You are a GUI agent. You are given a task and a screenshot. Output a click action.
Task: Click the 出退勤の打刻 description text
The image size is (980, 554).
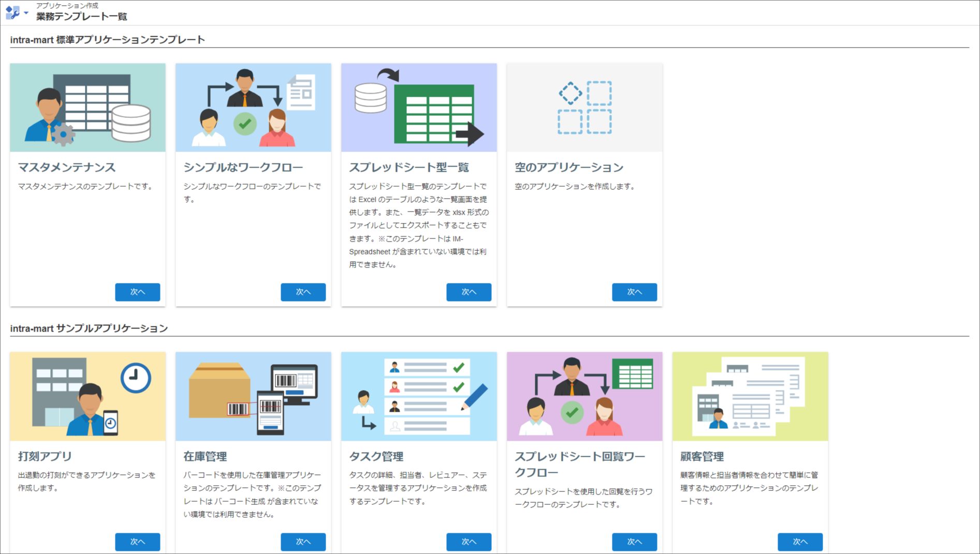click(86, 482)
